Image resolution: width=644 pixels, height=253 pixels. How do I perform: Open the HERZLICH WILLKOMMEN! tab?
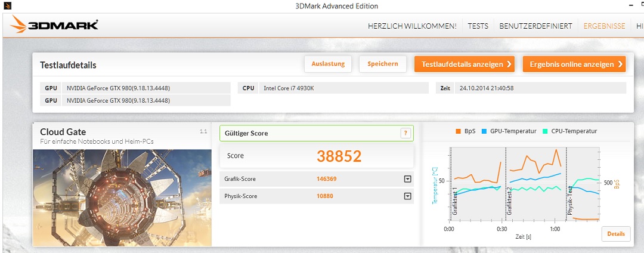coord(412,26)
